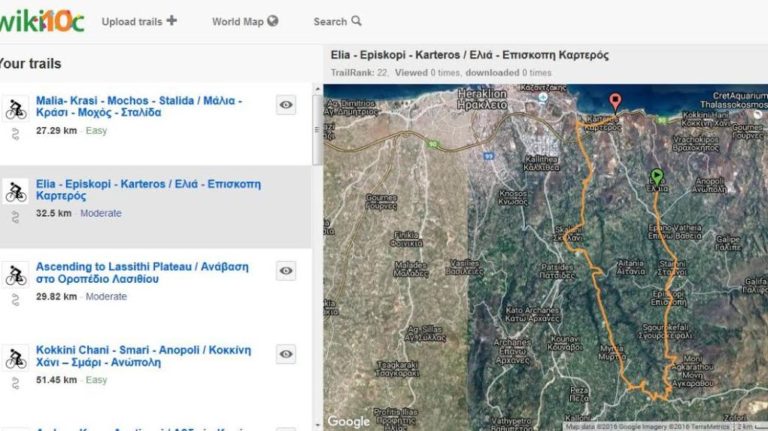This screenshot has width=768, height=431.
Task: Click the 51.45 km distance text
Action: tap(56, 380)
